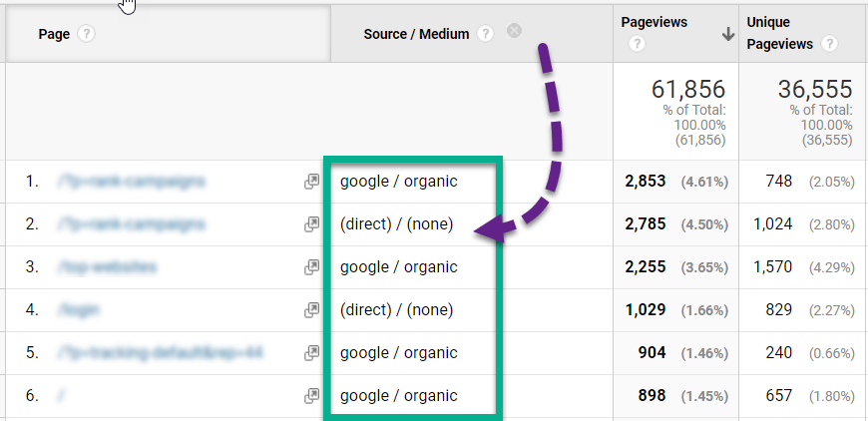
Task: Sort by the Page column header
Action: coord(54,34)
